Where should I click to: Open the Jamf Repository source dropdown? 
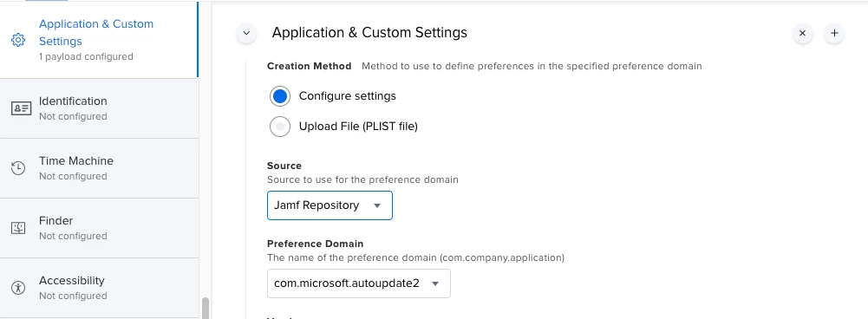point(330,205)
